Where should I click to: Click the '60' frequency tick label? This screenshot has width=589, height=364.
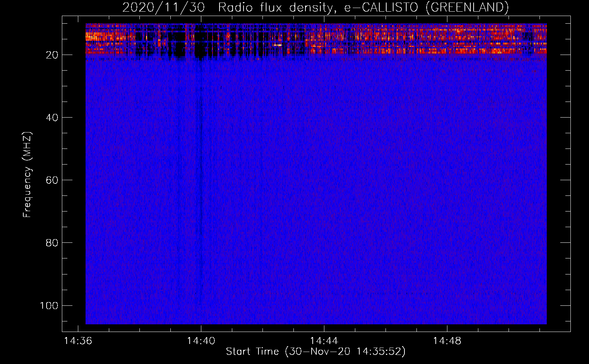52,180
